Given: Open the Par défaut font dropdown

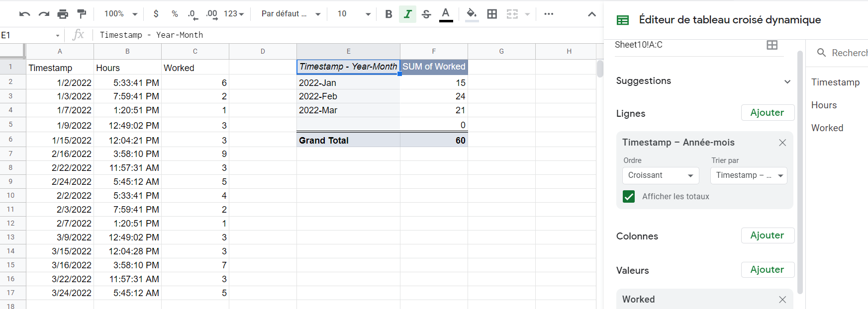Looking at the screenshot, I should pos(291,14).
